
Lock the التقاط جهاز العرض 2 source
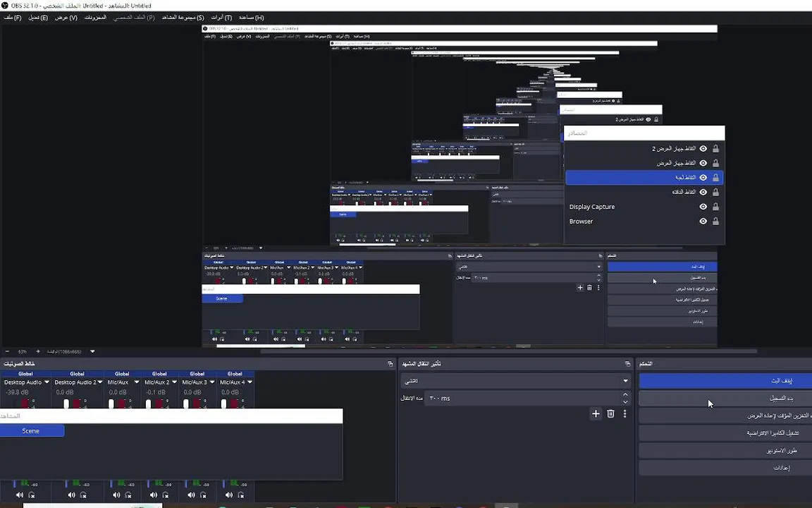point(715,148)
